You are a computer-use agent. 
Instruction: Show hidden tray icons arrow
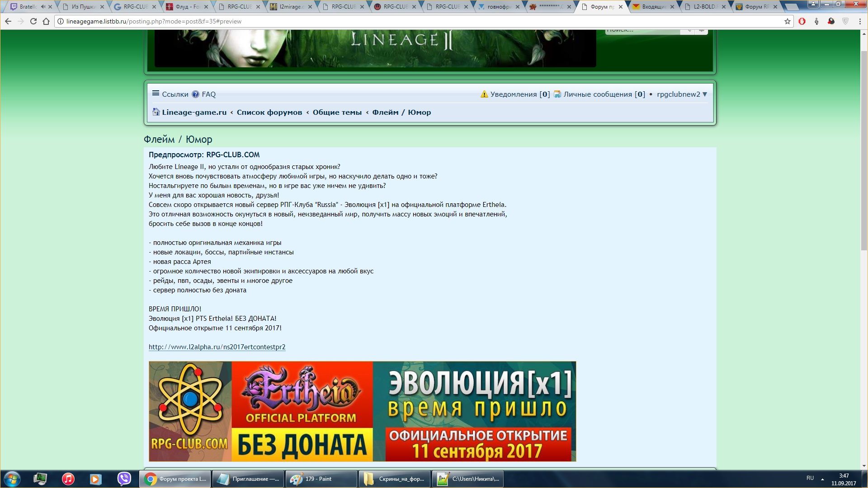822,479
